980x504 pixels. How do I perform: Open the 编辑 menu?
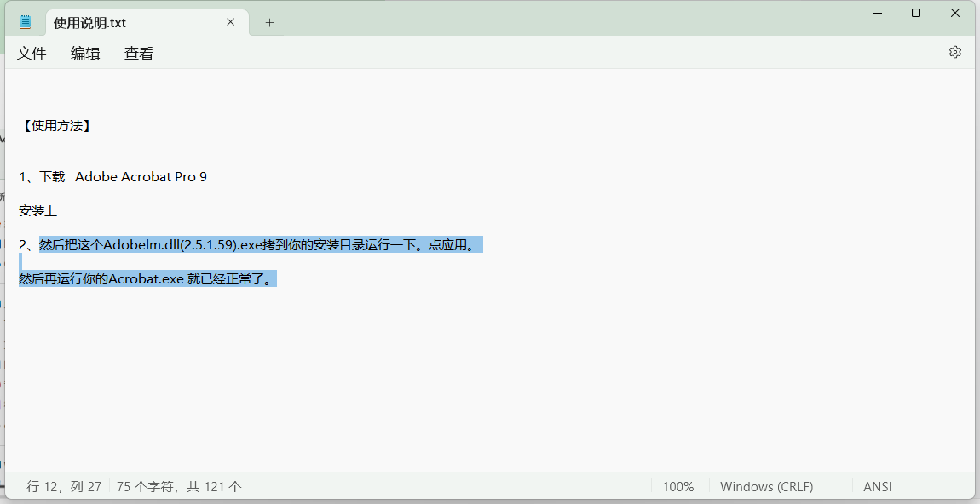click(x=85, y=54)
